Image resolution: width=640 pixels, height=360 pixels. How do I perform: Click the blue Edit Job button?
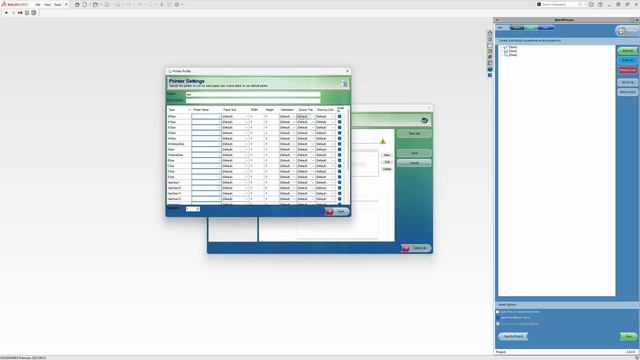pos(627,60)
